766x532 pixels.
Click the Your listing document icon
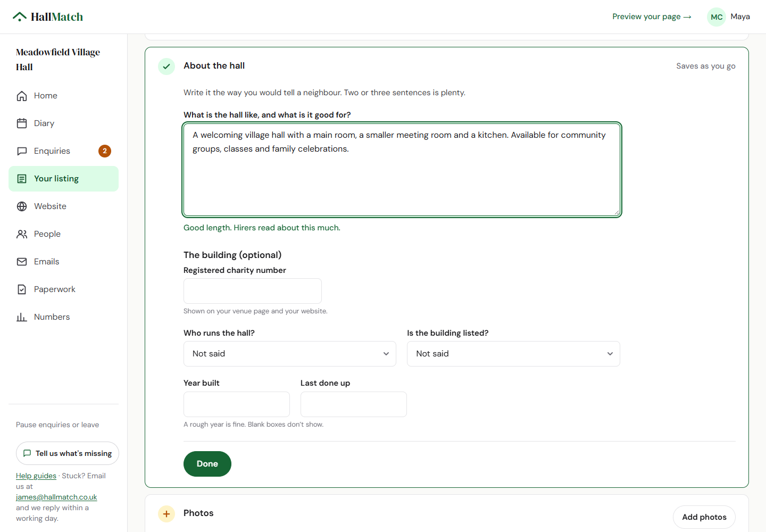click(x=22, y=179)
